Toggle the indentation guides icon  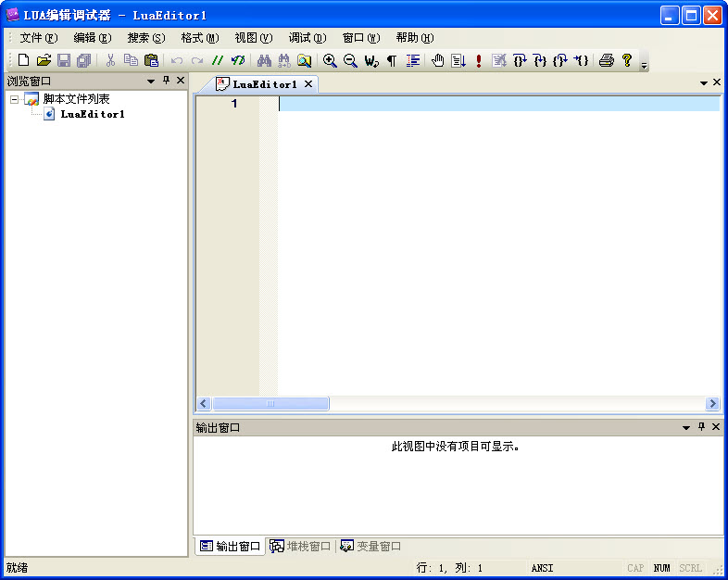click(x=412, y=60)
